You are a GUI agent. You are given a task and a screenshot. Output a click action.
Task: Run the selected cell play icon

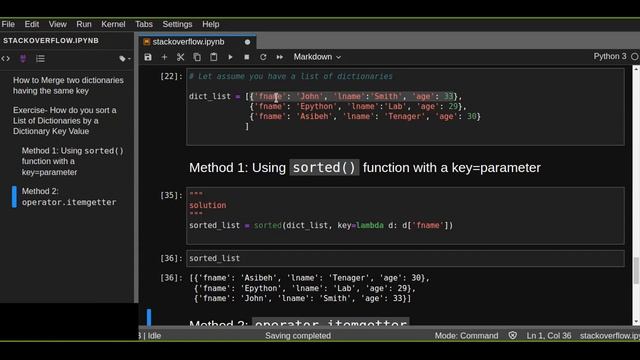coord(230,57)
